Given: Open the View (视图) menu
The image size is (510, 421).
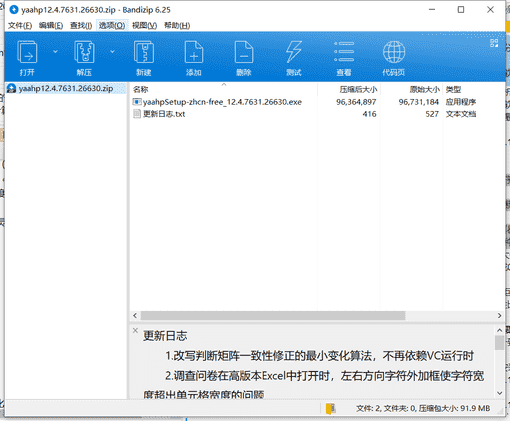Looking at the screenshot, I should [x=144, y=25].
